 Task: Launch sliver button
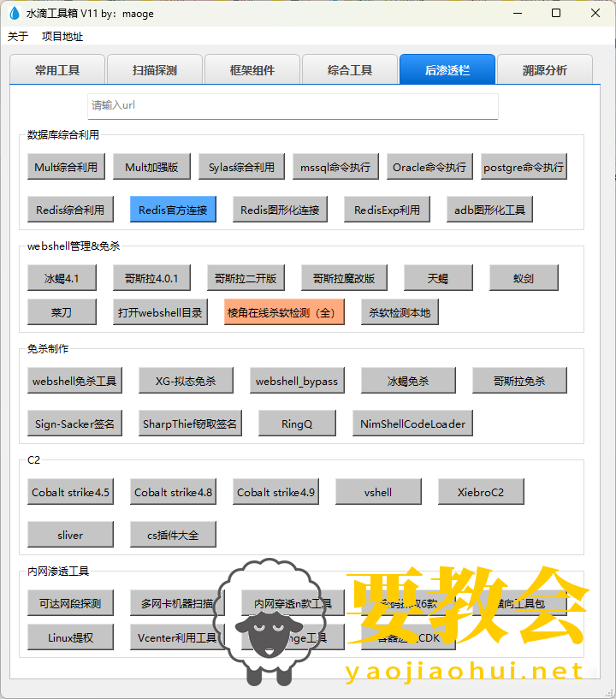70,535
